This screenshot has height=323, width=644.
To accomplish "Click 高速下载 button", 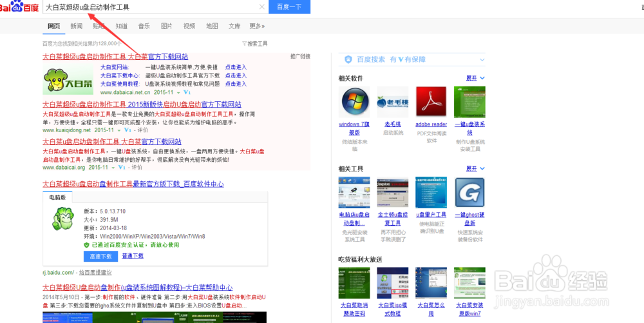I will pos(100,257).
